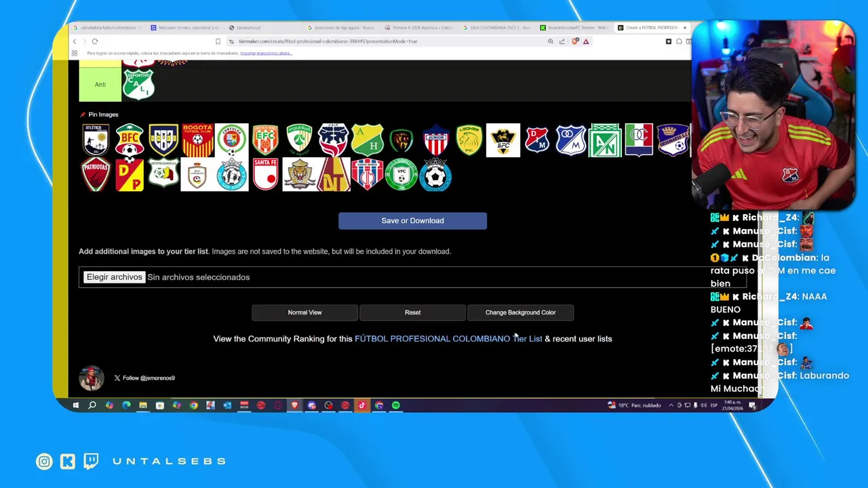This screenshot has width=868, height=488.
Task: Click Save or Download button
Action: pos(412,220)
